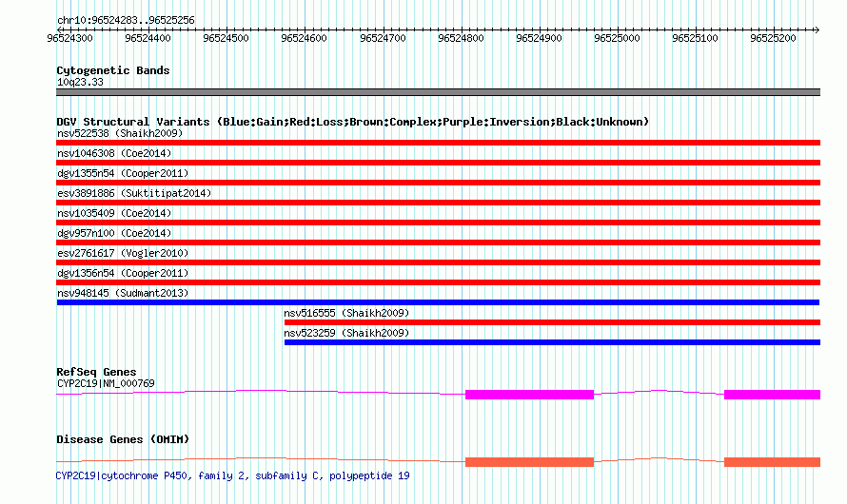
Task: Select the first magenta RefSeq exon block
Action: [529, 395]
